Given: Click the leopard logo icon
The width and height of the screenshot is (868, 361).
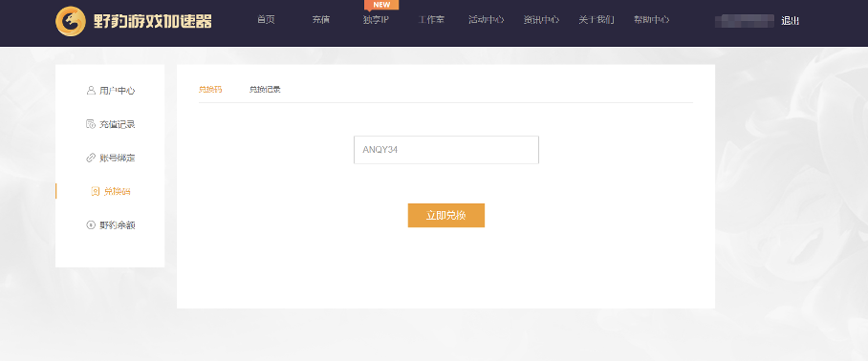Looking at the screenshot, I should pyautogui.click(x=71, y=22).
